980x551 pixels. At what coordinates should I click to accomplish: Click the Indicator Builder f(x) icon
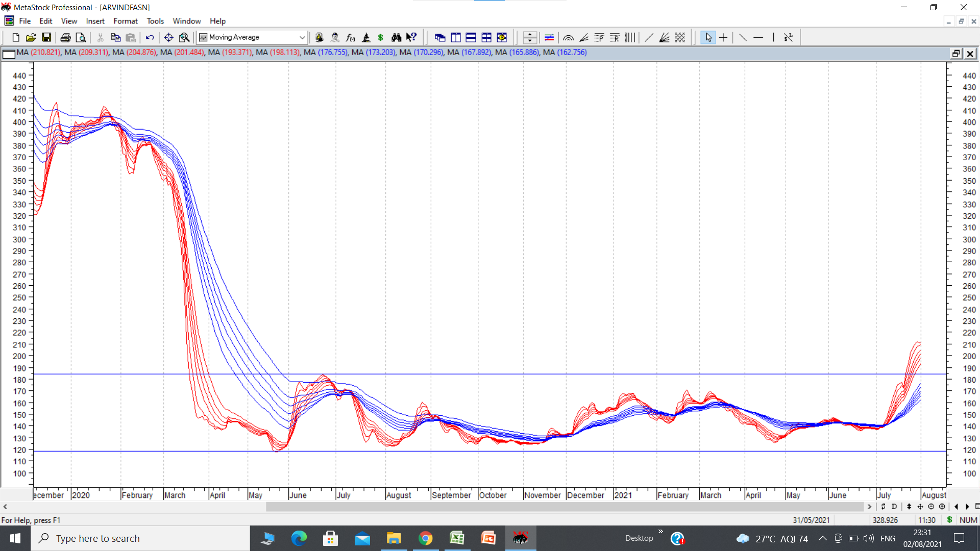pyautogui.click(x=350, y=37)
